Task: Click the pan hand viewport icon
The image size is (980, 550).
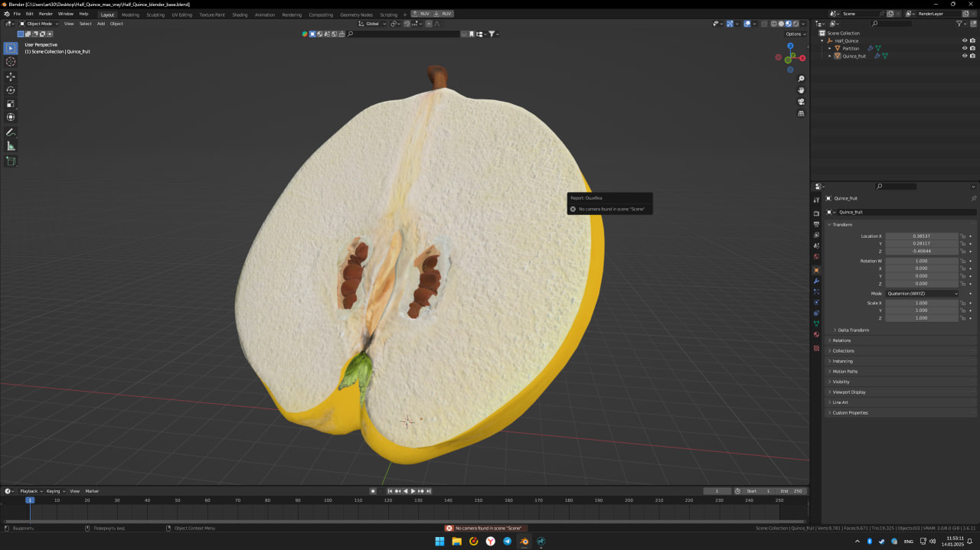Action: tap(801, 90)
